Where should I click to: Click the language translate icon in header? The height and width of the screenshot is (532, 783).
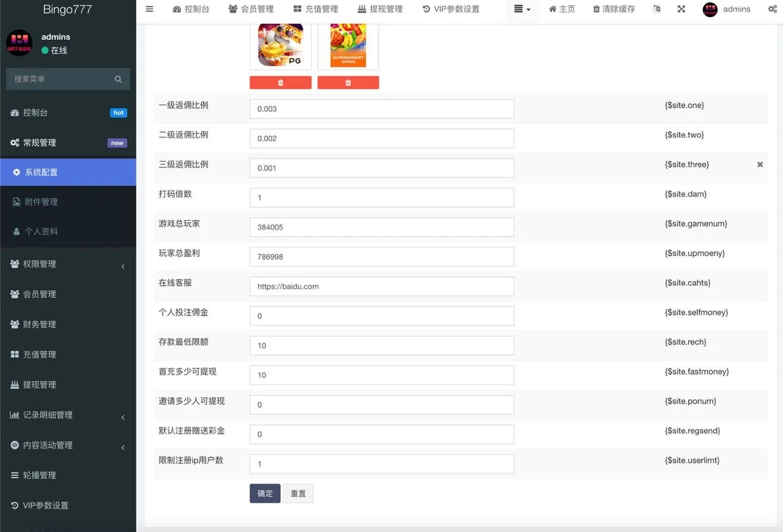[x=656, y=9]
